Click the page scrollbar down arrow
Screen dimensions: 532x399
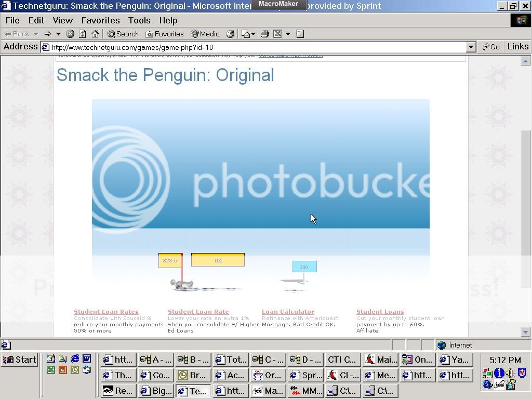point(525,332)
